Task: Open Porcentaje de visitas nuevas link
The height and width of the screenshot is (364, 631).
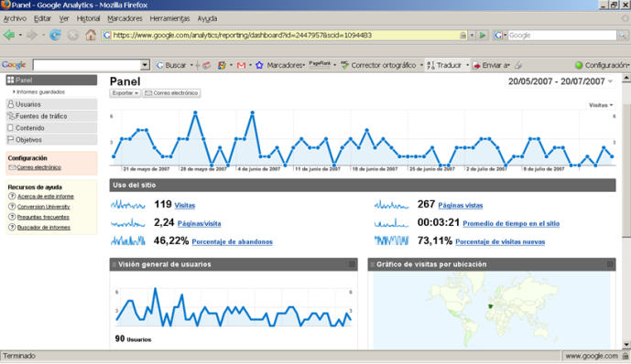Action: 500,241
